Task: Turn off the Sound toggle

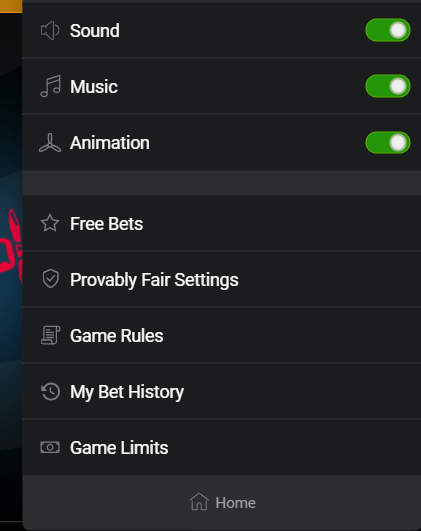Action: click(388, 30)
